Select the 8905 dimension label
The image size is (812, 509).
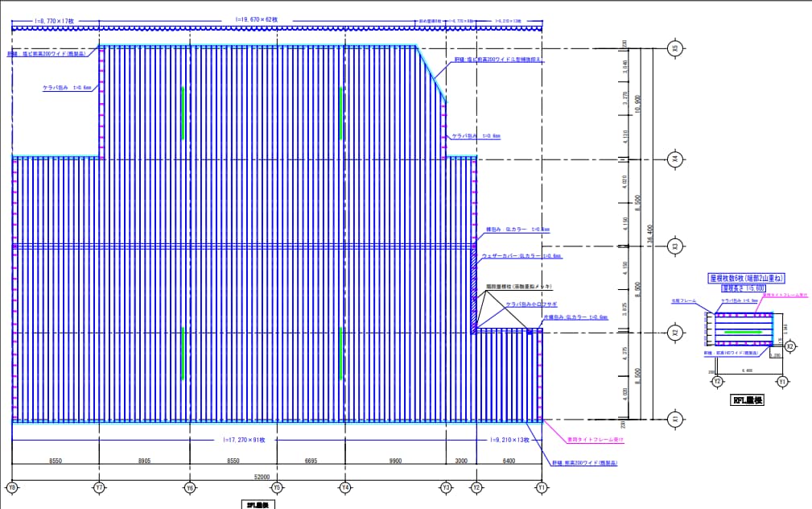coord(145,461)
